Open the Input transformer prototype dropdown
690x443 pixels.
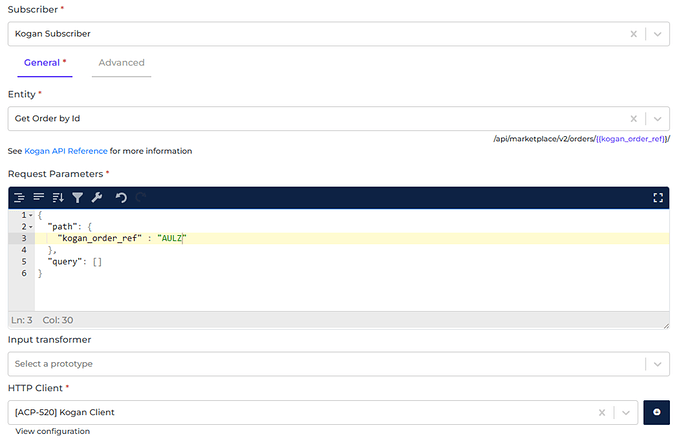pos(657,364)
